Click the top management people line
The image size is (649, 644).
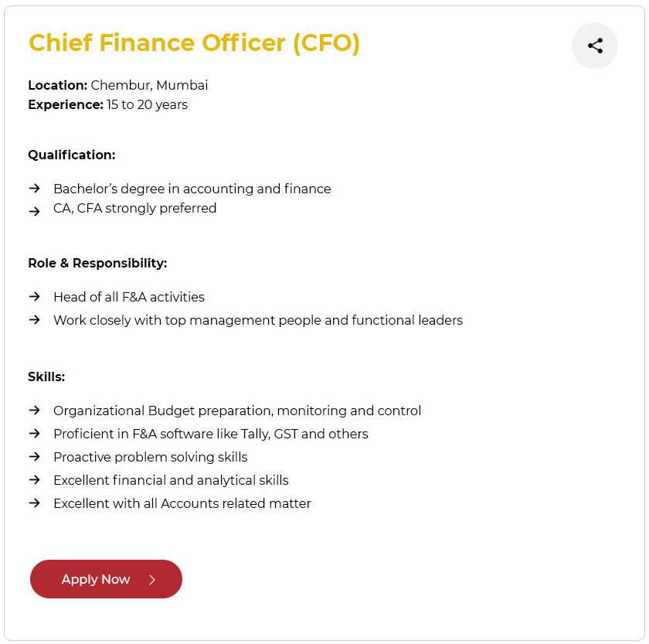[257, 320]
